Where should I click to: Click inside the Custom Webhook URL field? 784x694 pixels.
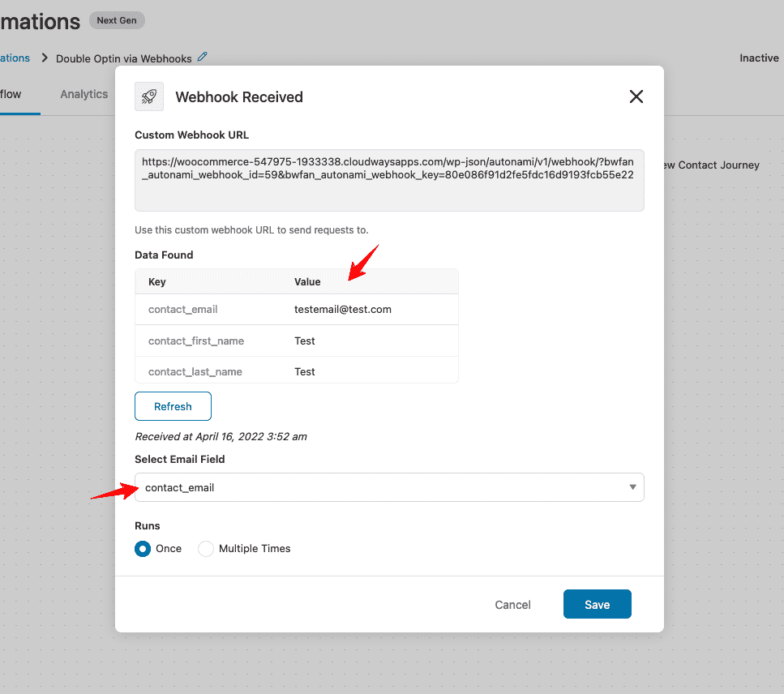click(x=389, y=181)
